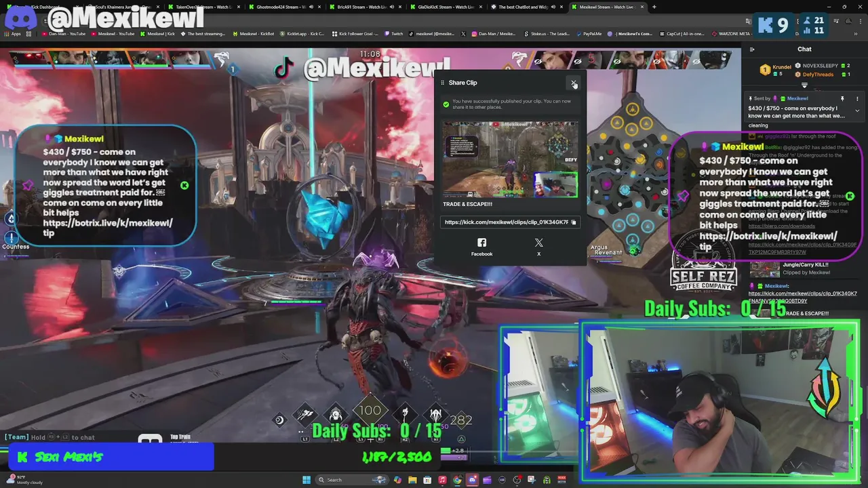Viewport: 868px width, 488px height.
Task: Open Jungle/Carry KILL clip thumbnail in chat
Action: pos(765,269)
